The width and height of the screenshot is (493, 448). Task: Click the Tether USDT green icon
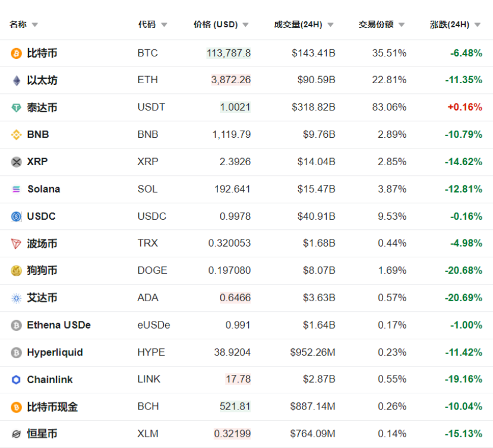click(x=16, y=108)
